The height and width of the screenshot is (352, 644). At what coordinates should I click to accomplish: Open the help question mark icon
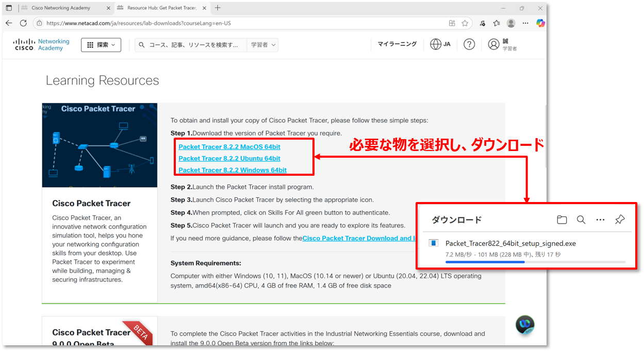coord(469,44)
